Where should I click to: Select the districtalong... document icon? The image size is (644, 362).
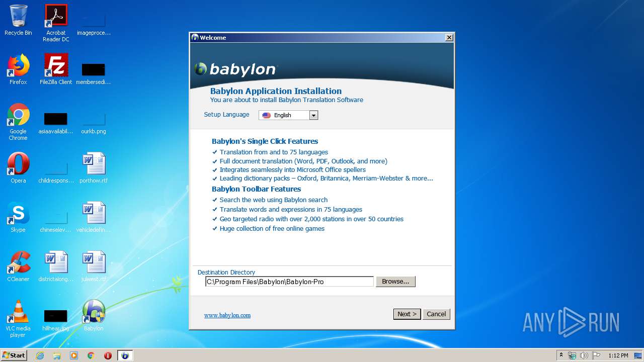56,266
